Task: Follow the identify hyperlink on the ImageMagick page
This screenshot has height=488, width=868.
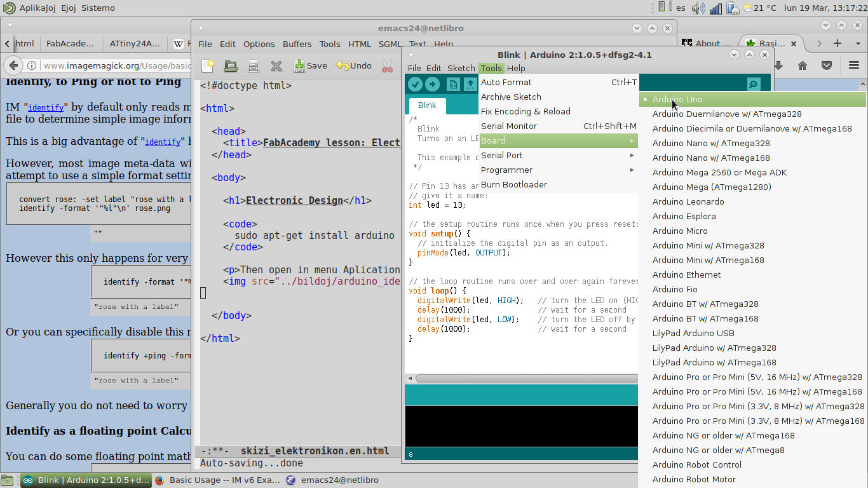Action: (45, 107)
